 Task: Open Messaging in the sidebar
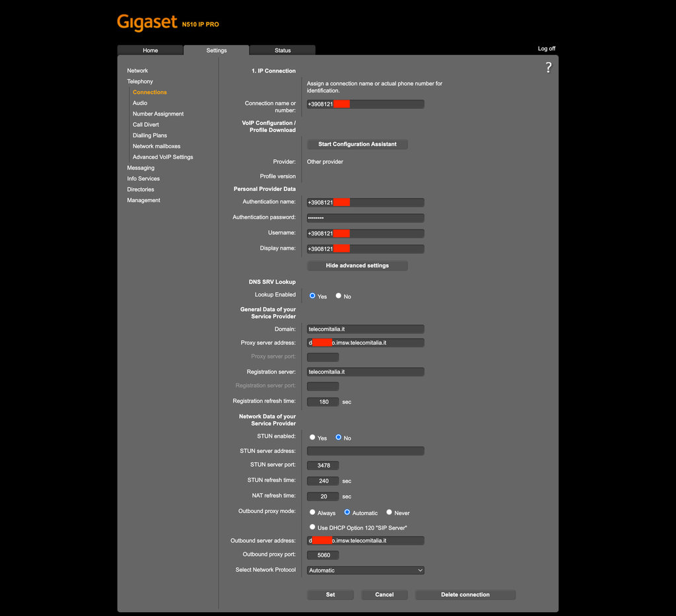(x=141, y=168)
